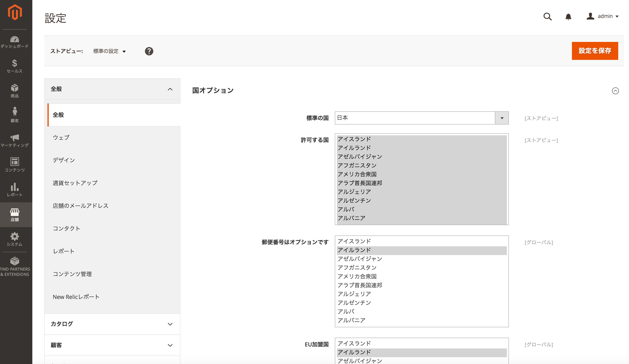Open the セールス sales menu
629x364 pixels.
pos(15,66)
